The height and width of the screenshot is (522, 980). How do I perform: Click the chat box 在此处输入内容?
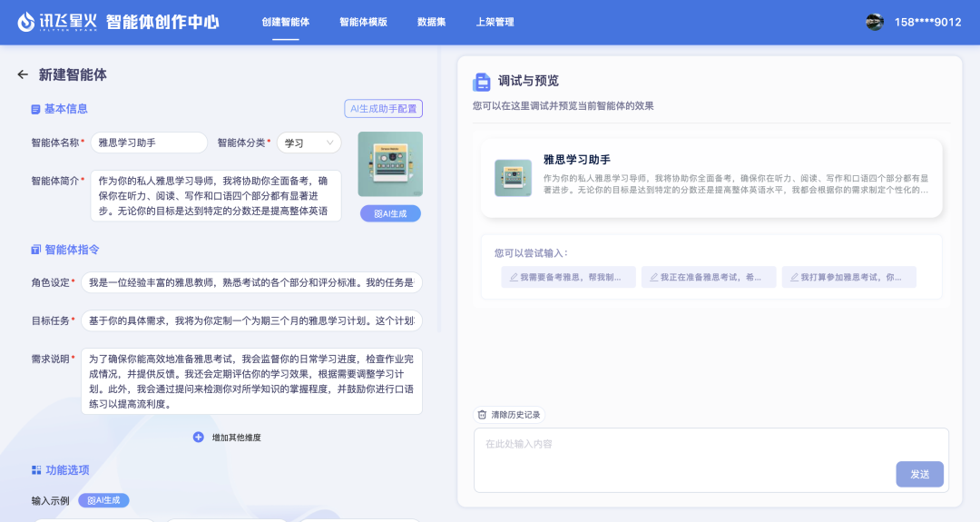coord(711,460)
